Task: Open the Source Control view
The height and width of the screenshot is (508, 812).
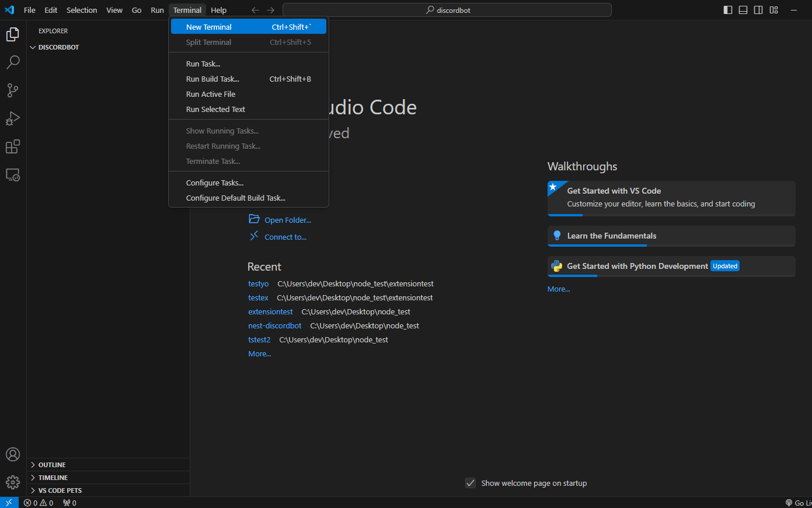Action: pyautogui.click(x=13, y=90)
